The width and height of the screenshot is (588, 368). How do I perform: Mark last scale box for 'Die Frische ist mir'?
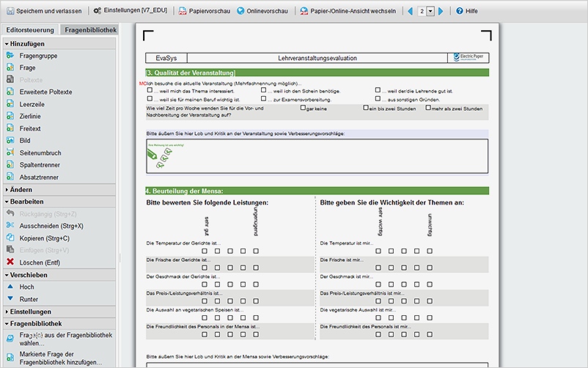point(430,268)
